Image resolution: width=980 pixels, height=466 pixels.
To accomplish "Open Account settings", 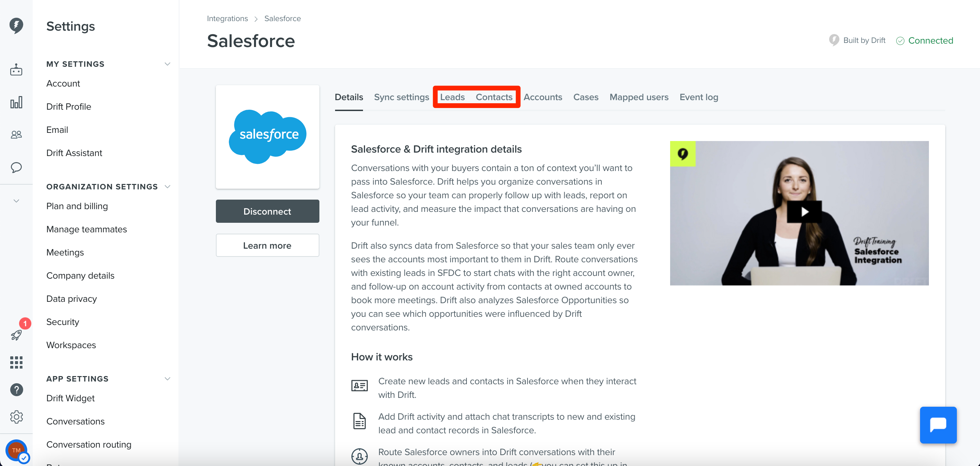I will pos(63,83).
